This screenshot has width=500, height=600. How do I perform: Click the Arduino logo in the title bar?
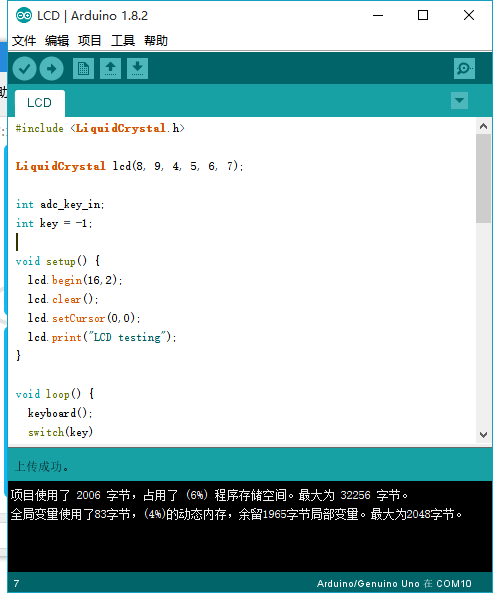point(24,16)
